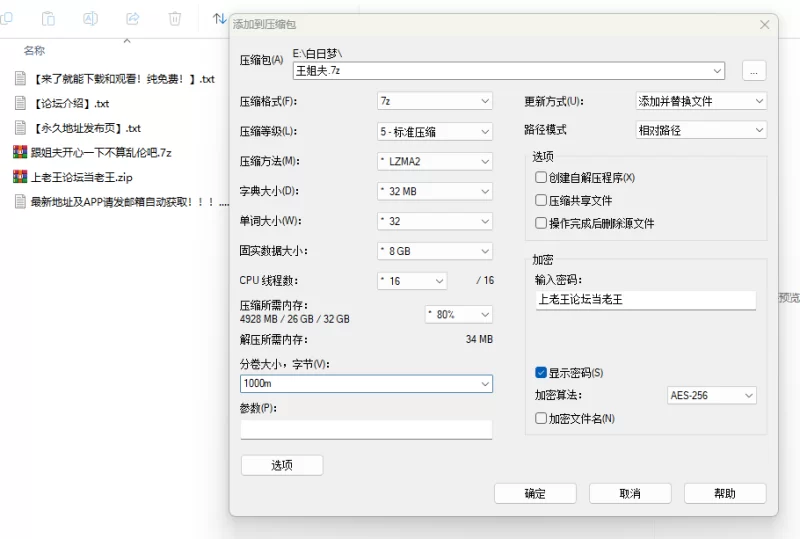Click the copy icon in Explorer toolbar
Image resolution: width=800 pixels, height=539 pixels.
[x=6, y=19]
